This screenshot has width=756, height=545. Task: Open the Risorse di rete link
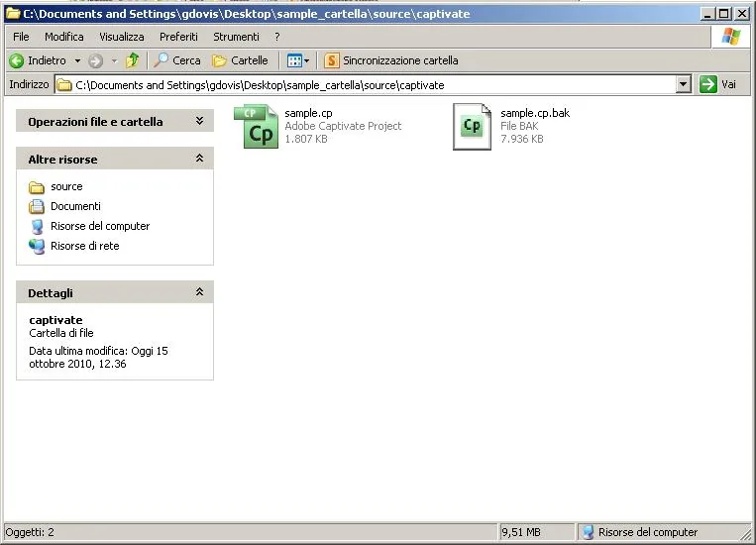pos(85,246)
